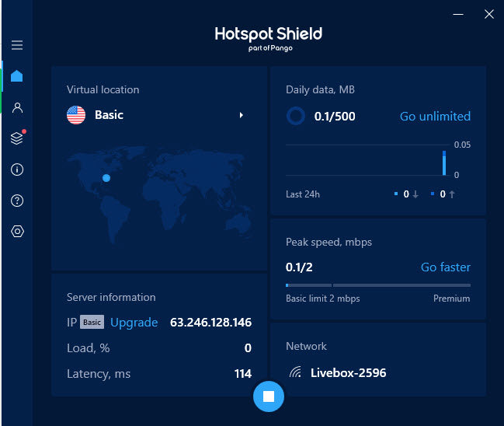504x426 pixels.
Task: Open the info circle icon in sidebar
Action: click(17, 169)
